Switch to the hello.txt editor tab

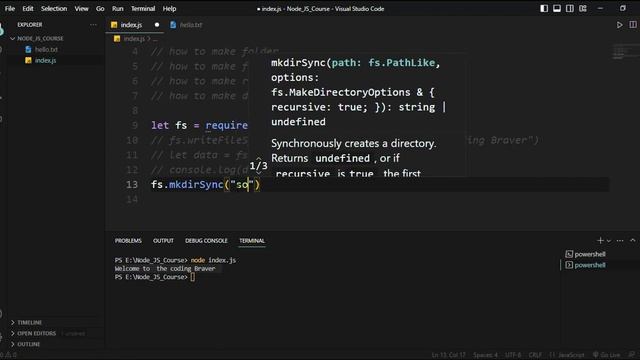191,25
